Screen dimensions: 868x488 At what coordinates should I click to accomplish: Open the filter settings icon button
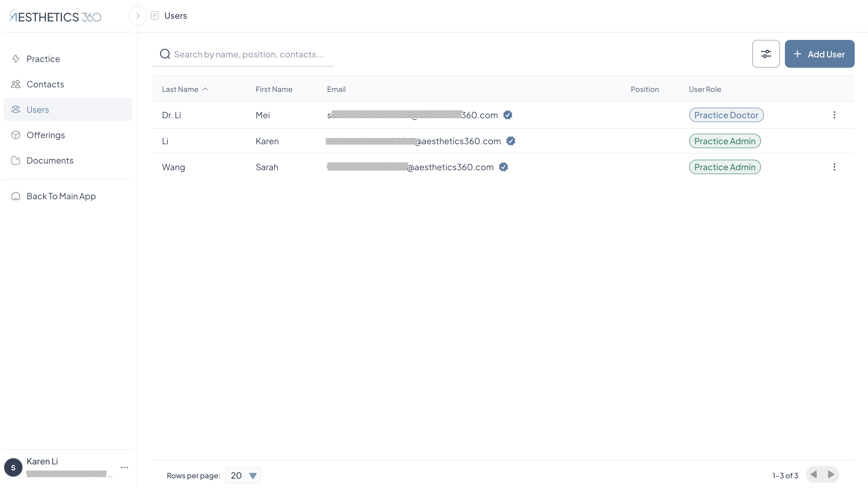(766, 54)
